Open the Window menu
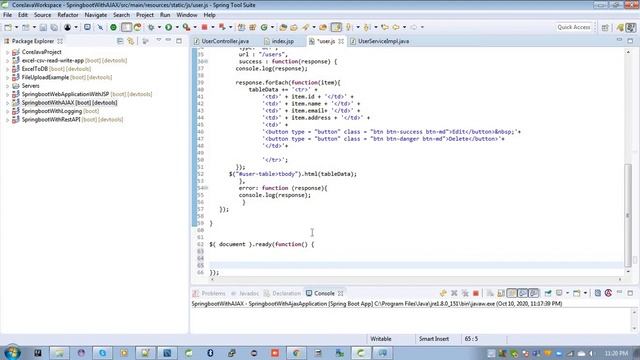 187,15
